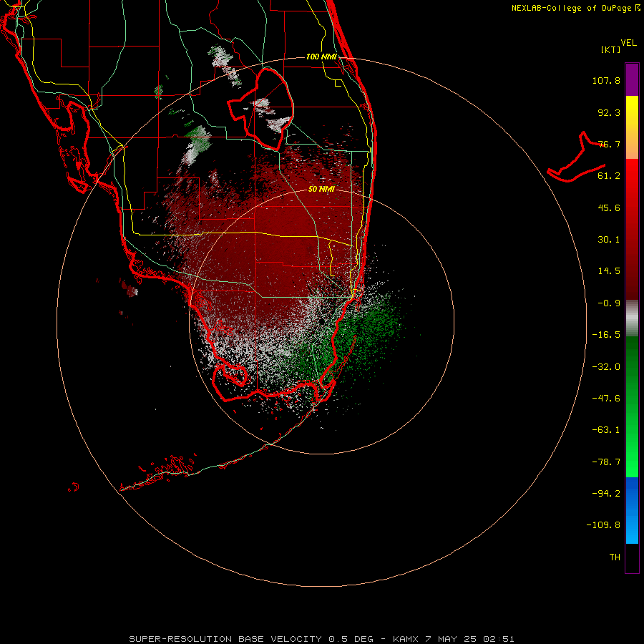Select the 107.8 value on velocity scale
This screenshot has width=644, height=644.
click(x=606, y=80)
